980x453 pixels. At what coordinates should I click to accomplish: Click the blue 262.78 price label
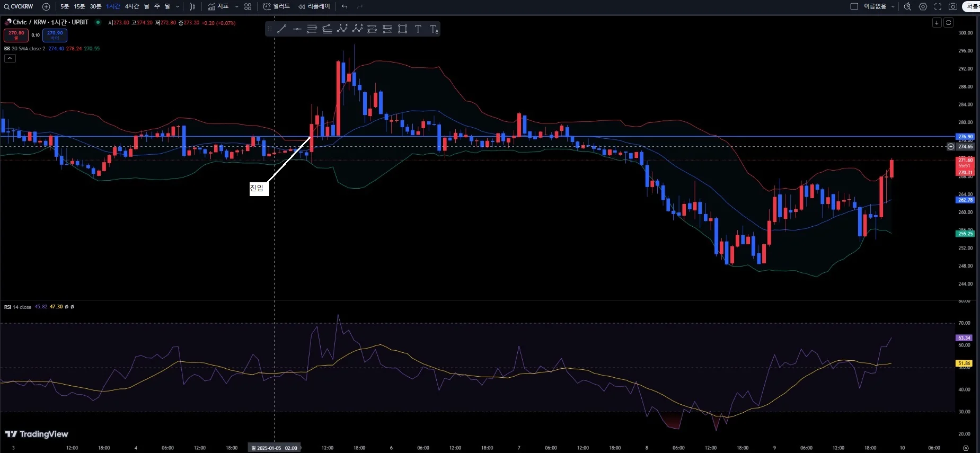pos(965,200)
